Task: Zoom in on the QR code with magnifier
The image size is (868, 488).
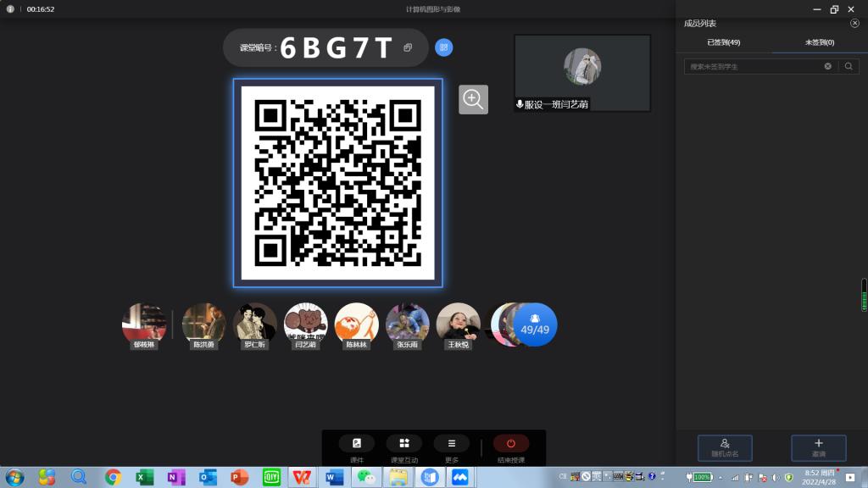Action: (x=473, y=99)
